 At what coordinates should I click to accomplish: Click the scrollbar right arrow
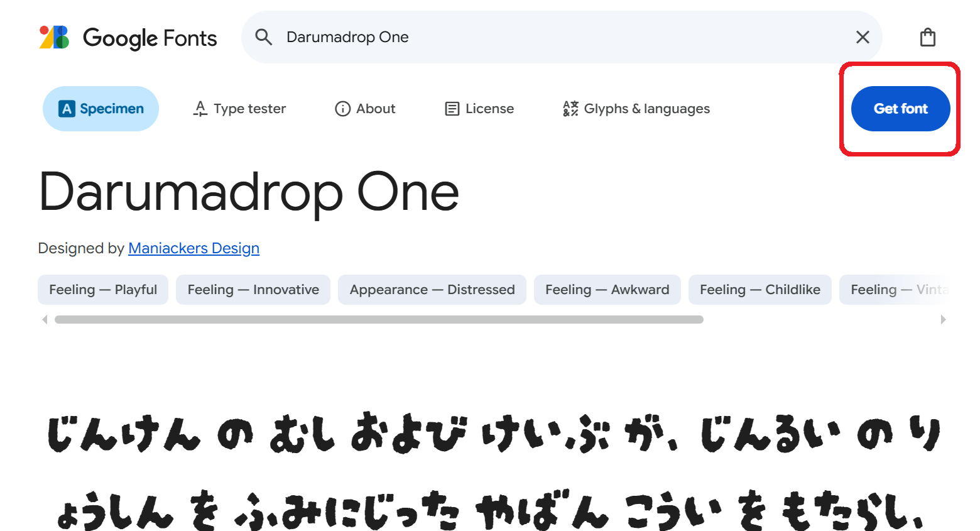pos(943,319)
